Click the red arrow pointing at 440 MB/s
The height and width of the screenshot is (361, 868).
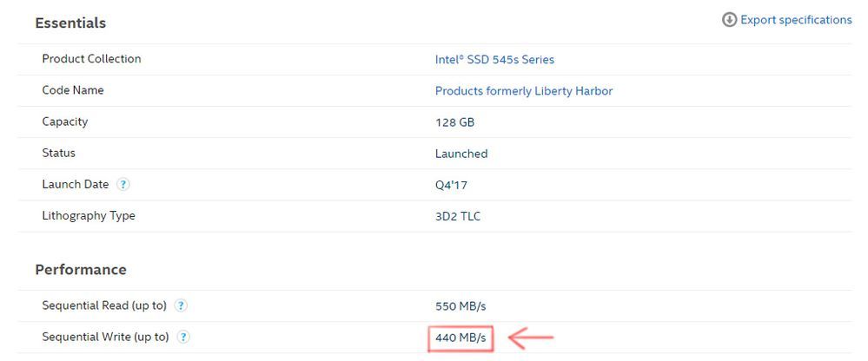pyautogui.click(x=530, y=337)
